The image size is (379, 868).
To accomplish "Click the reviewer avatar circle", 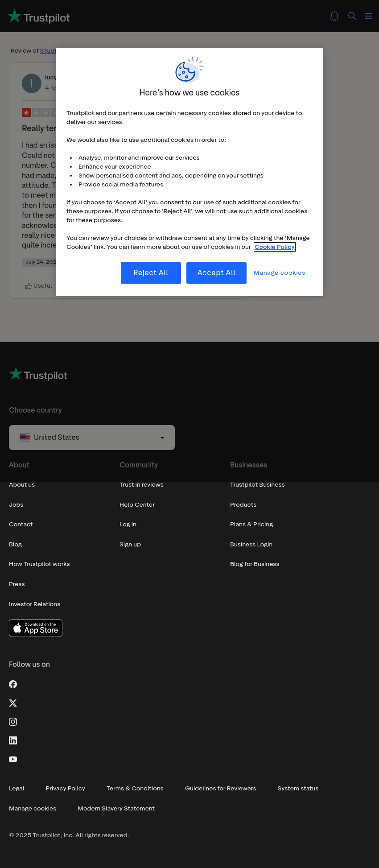I will [32, 83].
